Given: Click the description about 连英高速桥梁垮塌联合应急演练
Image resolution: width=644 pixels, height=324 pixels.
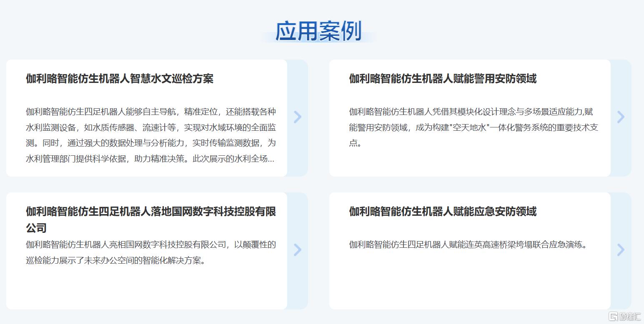Looking at the screenshot, I should coord(468,244).
